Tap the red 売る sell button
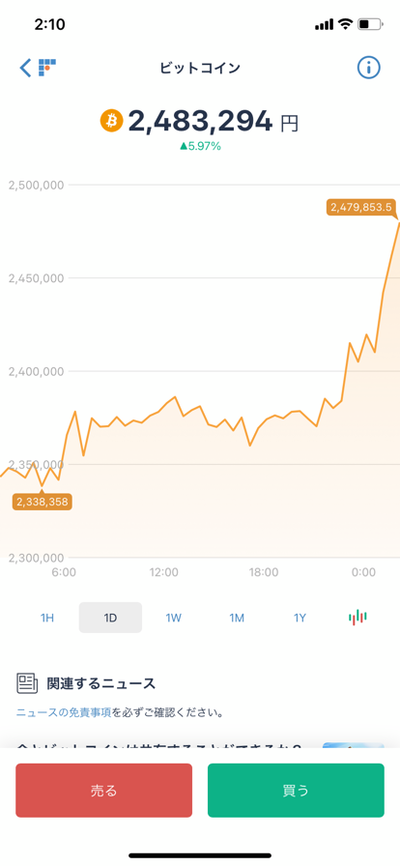 click(x=104, y=790)
